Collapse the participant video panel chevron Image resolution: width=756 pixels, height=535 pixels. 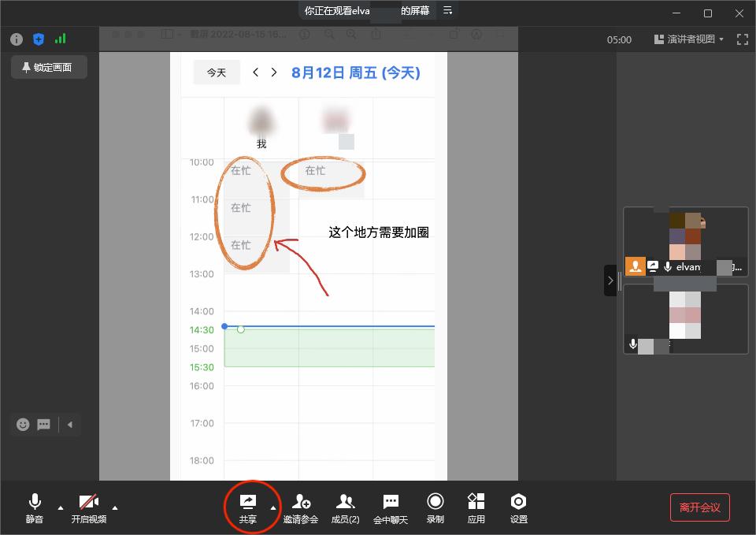point(611,280)
